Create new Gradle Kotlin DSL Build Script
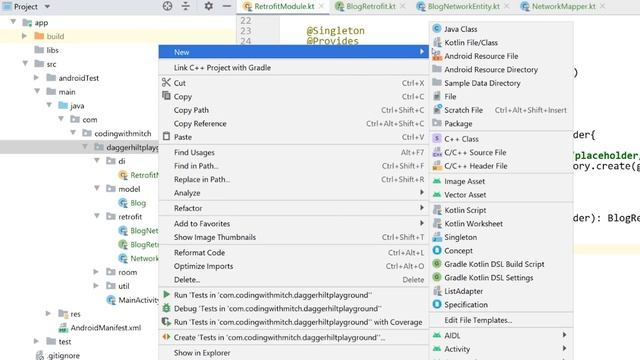Viewport: 640px width, 360px height. pos(501,264)
